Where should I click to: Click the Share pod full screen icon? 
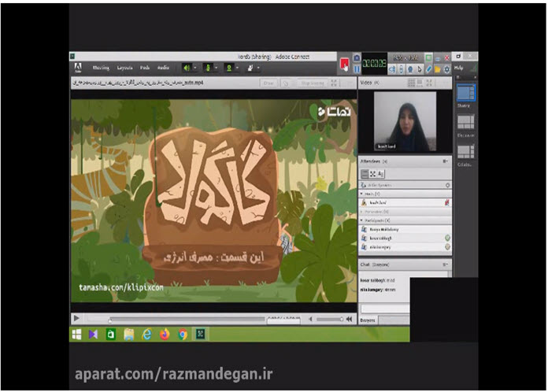click(x=334, y=83)
